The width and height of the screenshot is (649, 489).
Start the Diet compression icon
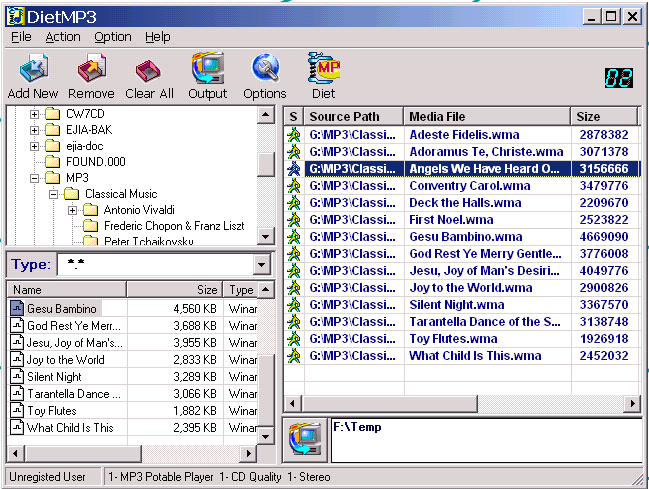pyautogui.click(x=324, y=68)
